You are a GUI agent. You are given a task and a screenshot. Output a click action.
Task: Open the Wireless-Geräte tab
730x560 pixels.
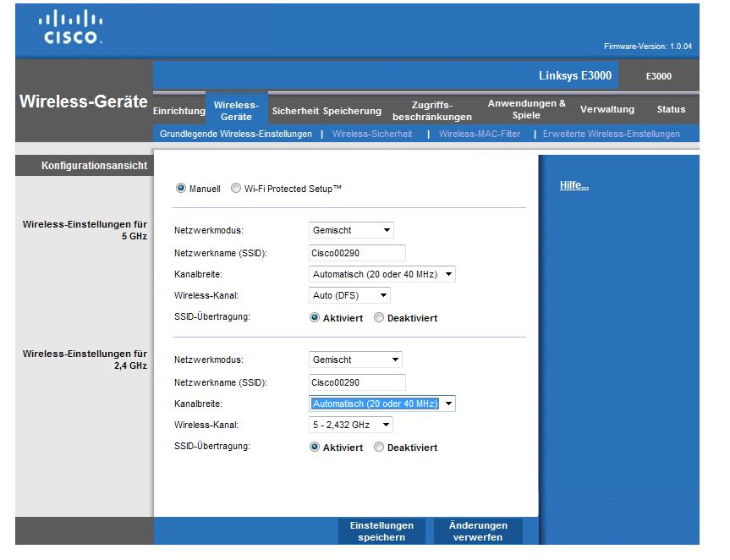pos(237,111)
